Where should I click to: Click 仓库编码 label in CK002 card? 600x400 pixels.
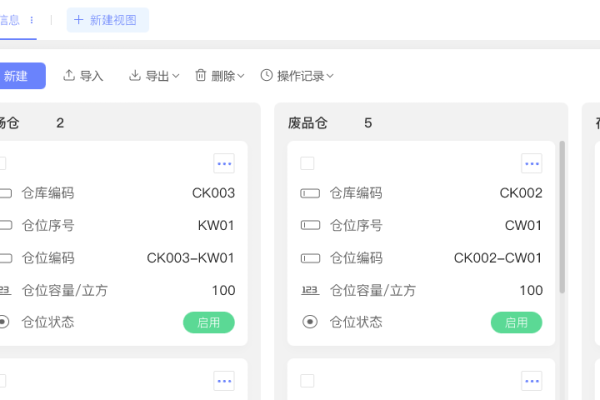(x=356, y=193)
